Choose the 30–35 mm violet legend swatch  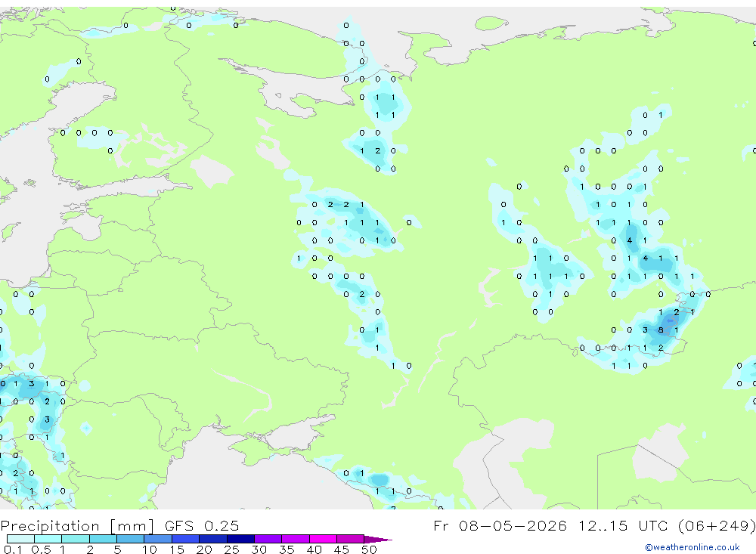[268, 539]
